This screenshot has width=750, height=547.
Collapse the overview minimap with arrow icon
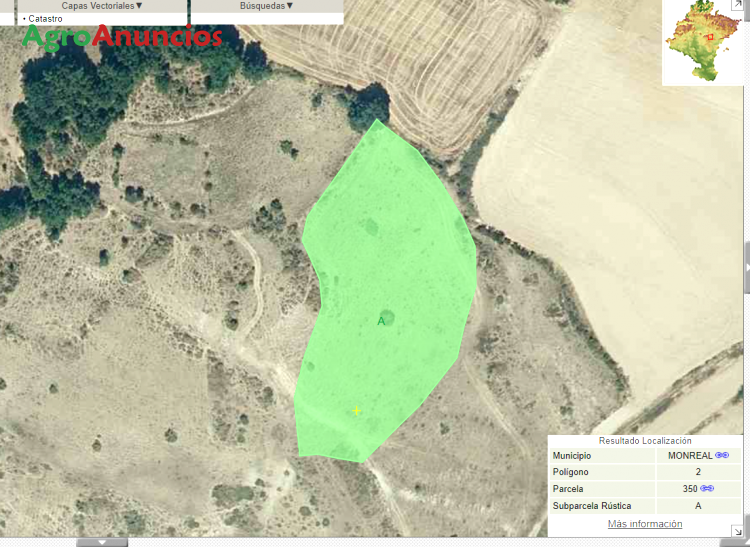[x=737, y=4]
